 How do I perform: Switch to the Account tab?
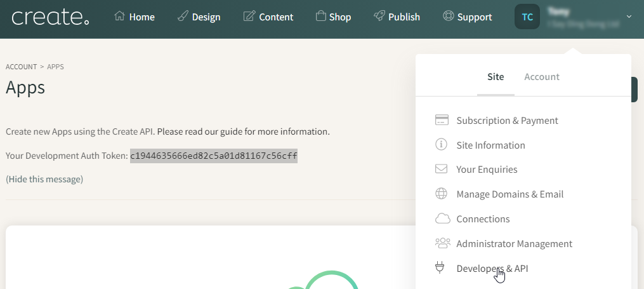(x=542, y=77)
